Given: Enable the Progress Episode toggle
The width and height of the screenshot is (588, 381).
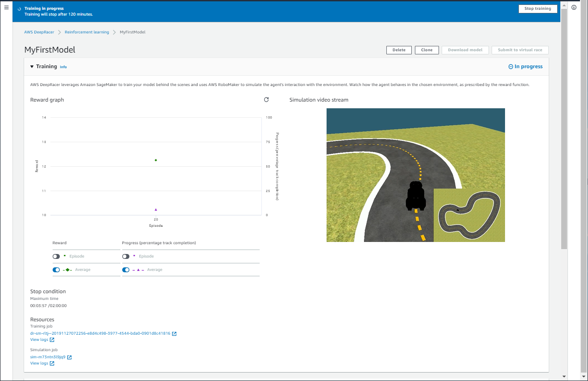Looking at the screenshot, I should (126, 257).
